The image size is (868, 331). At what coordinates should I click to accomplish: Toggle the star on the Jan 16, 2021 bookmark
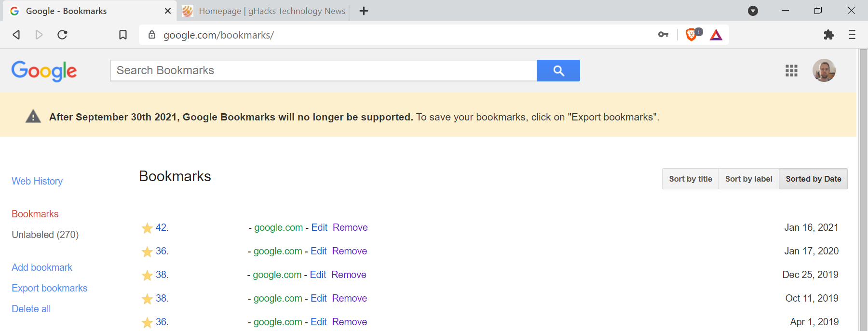(x=147, y=228)
